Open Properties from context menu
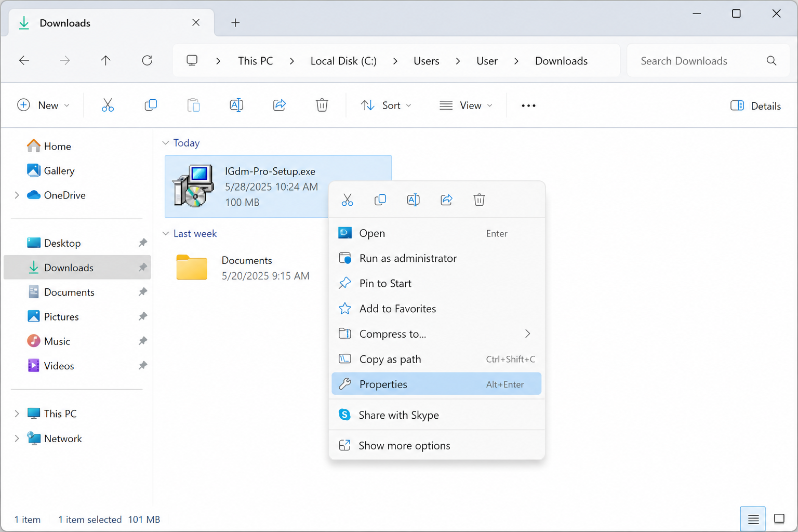The width and height of the screenshot is (798, 532). pos(436,384)
